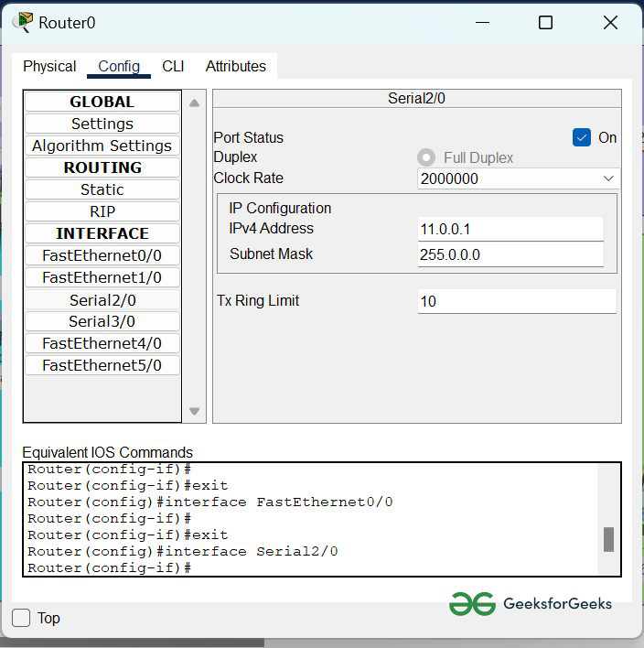Click the Router0 window title icon
Screen dimensions: 644x648
tap(23, 22)
